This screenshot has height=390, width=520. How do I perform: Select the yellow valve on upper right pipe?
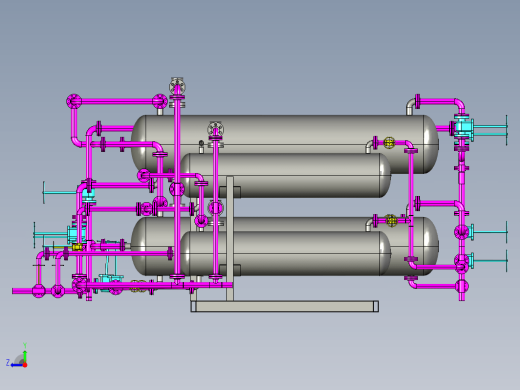tap(389, 143)
